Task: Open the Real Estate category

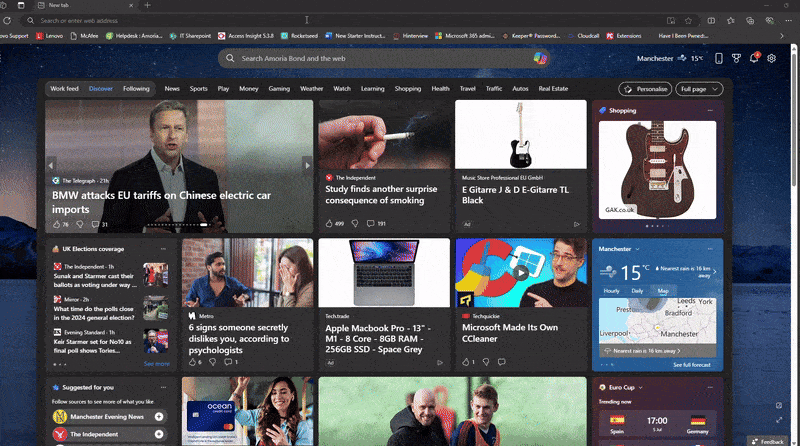Action: [x=553, y=89]
